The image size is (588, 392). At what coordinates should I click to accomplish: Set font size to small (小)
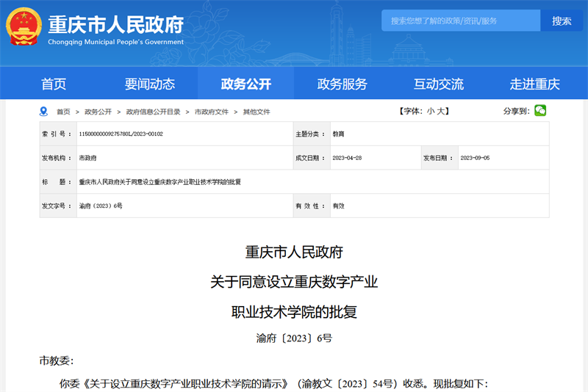click(431, 112)
